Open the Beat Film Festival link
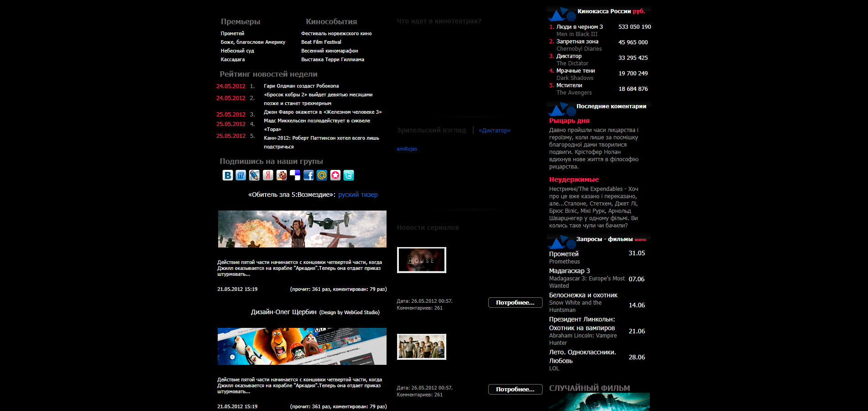 [321, 42]
